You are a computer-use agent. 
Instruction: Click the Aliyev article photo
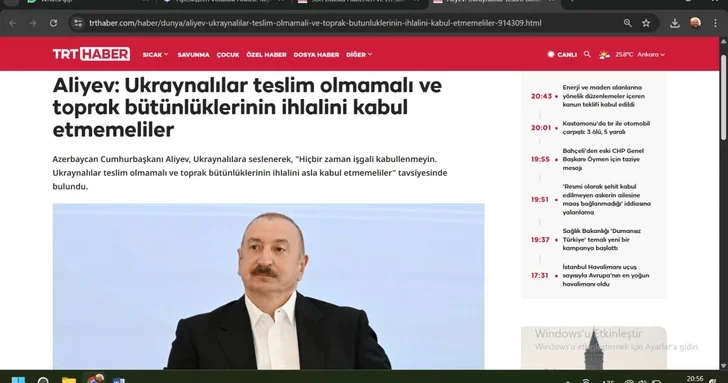[268, 286]
